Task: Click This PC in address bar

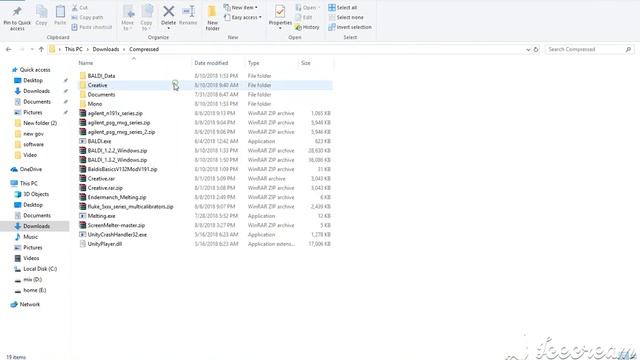Action: point(73,49)
